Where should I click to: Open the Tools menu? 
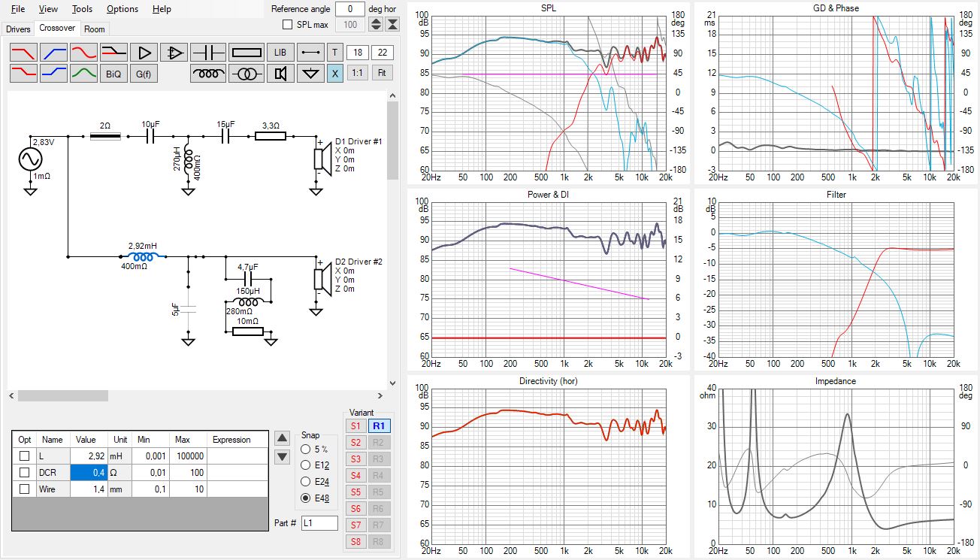click(82, 9)
